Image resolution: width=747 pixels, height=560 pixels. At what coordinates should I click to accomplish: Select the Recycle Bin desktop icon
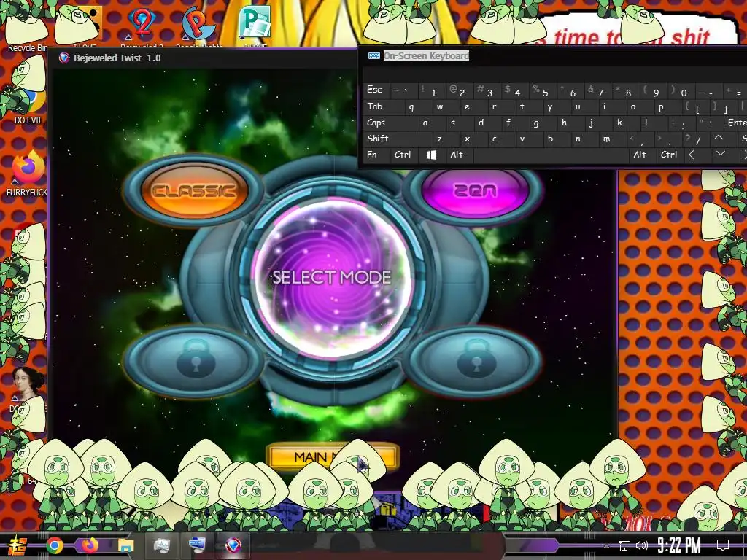(x=27, y=29)
